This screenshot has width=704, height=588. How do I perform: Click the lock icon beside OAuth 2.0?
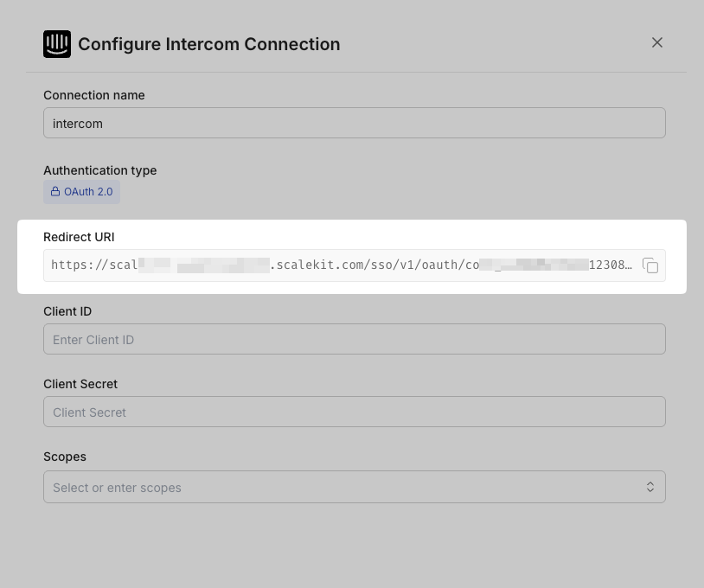[x=55, y=192]
